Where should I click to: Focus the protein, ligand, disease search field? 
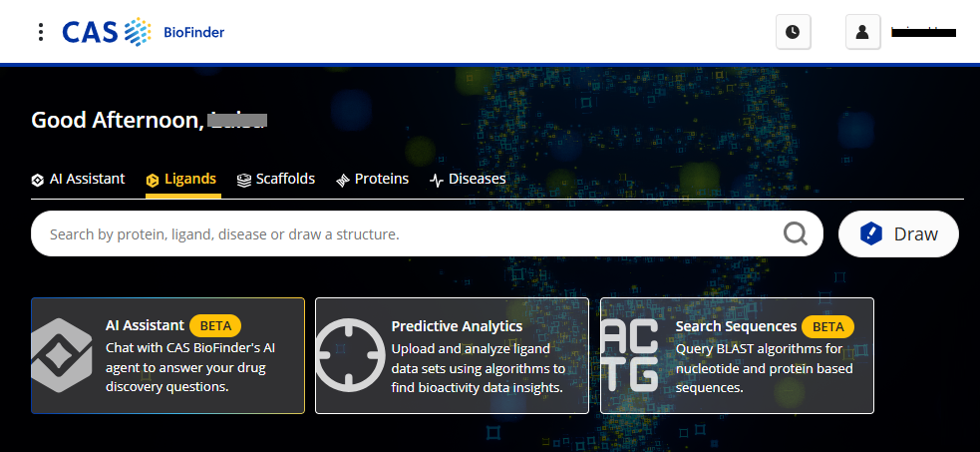click(x=409, y=234)
